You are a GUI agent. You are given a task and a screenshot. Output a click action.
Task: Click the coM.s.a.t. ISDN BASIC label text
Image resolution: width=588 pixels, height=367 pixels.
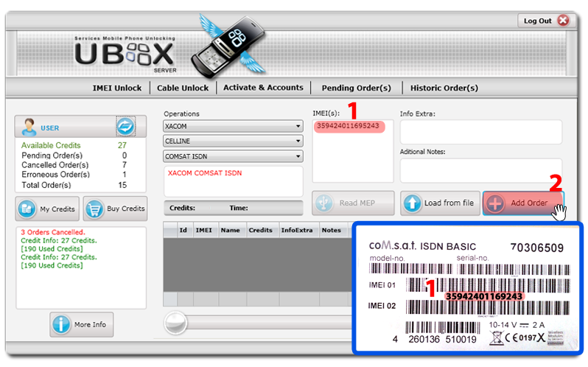coord(422,246)
